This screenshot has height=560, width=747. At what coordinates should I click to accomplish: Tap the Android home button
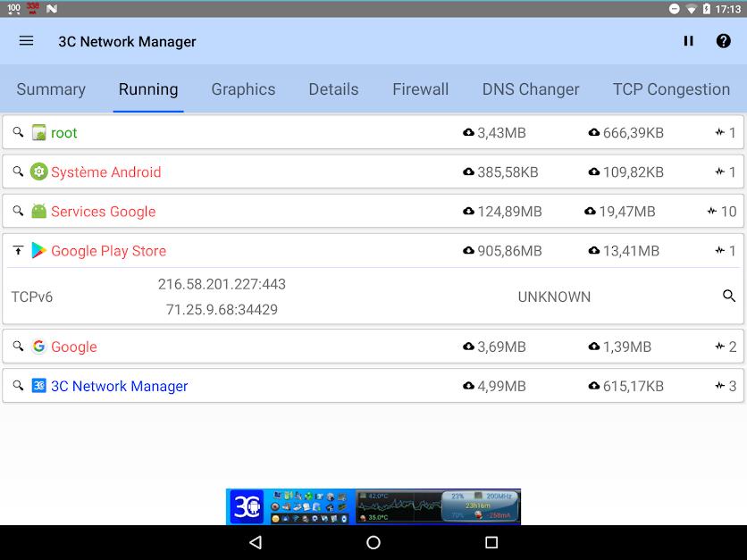pyautogui.click(x=373, y=542)
